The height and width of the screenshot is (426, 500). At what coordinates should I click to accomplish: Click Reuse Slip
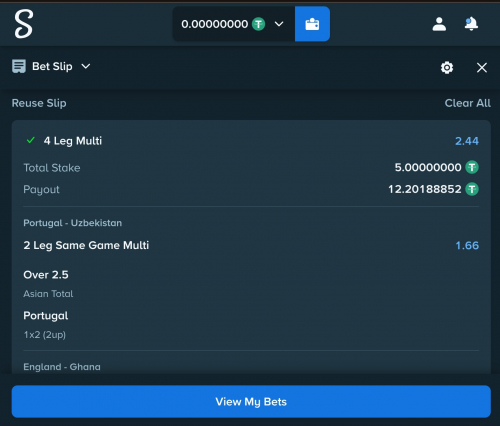[x=39, y=103]
